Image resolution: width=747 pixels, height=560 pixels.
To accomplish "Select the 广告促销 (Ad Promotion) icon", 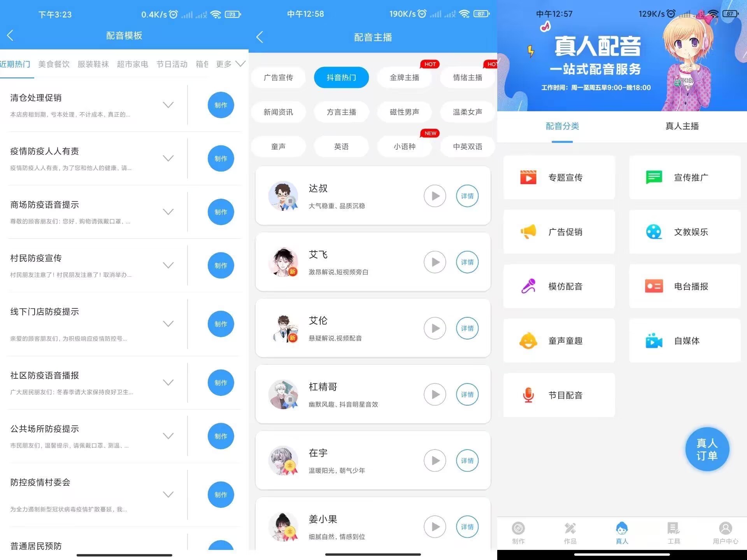I will 528,231.
